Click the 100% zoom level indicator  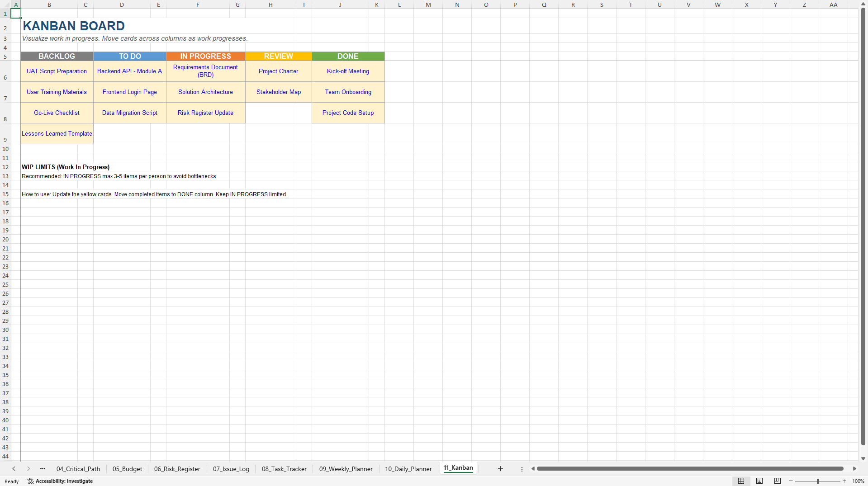click(x=858, y=481)
